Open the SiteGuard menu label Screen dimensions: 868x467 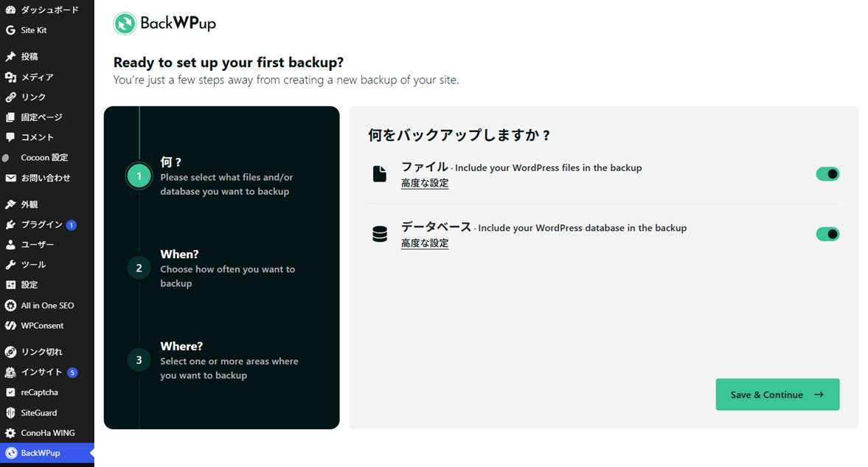pos(39,412)
